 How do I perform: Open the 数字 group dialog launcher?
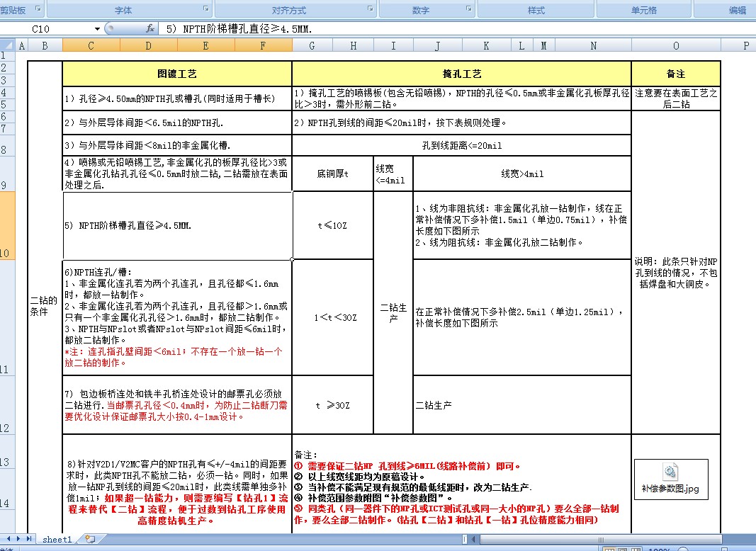click(x=469, y=8)
